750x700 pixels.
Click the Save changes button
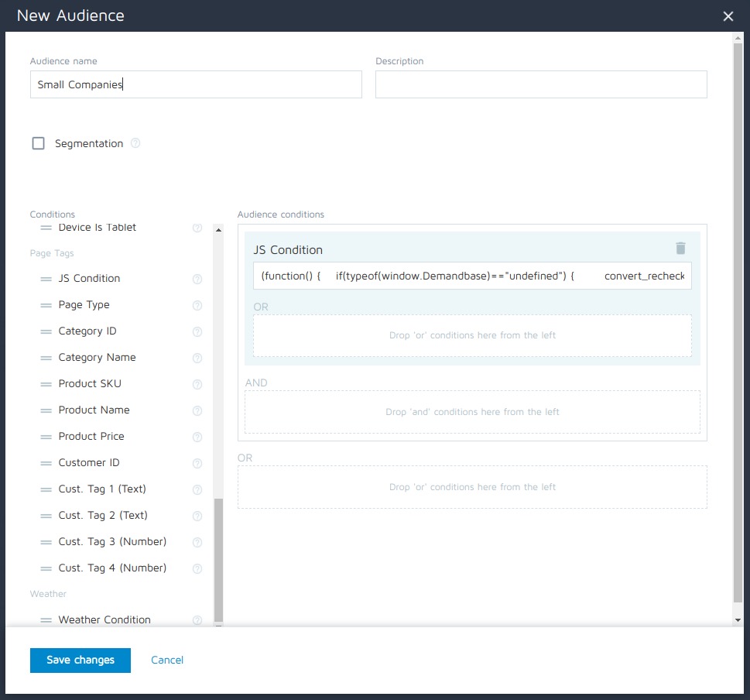point(80,660)
